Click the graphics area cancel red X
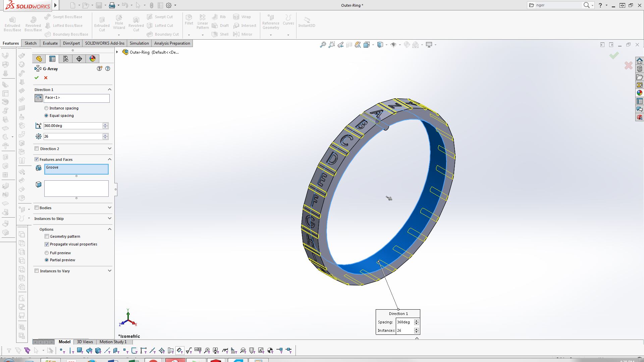This screenshot has height=362, width=644. click(629, 65)
